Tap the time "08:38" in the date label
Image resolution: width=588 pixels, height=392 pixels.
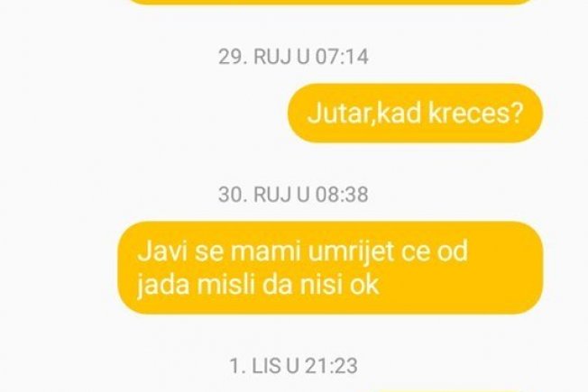point(342,195)
